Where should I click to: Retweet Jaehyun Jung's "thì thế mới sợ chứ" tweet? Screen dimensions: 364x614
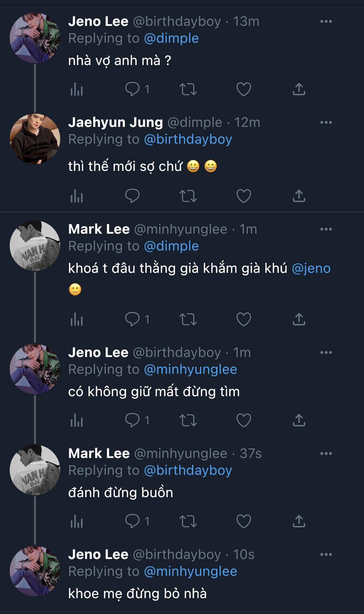tap(188, 196)
